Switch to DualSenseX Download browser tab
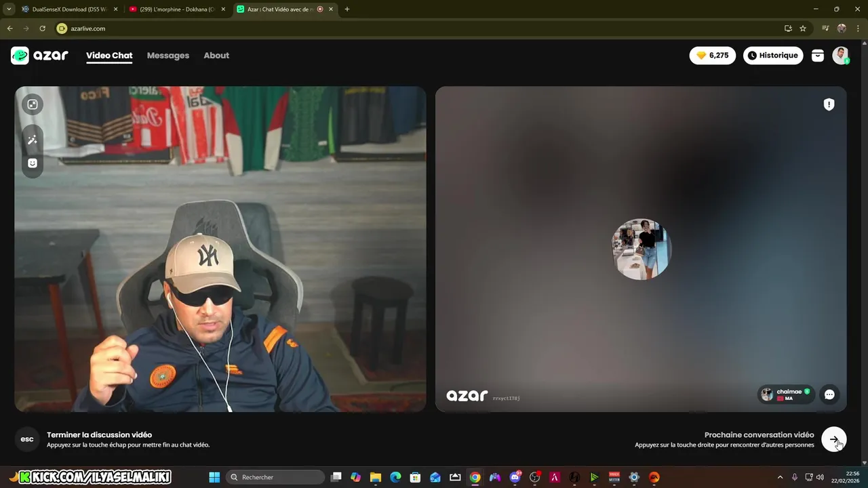Screen dimensions: 868x488 [x=69, y=9]
